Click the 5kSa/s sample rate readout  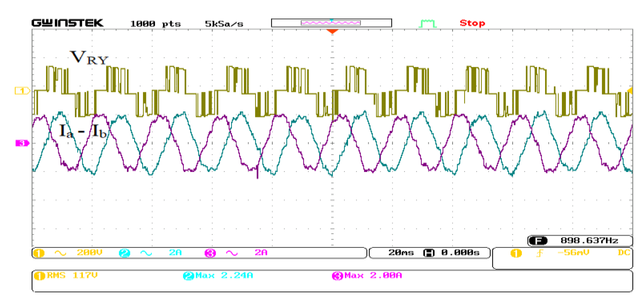click(x=224, y=24)
